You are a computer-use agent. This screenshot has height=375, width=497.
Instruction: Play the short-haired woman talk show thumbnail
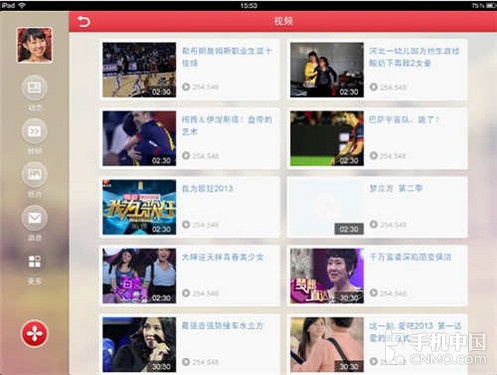point(327,276)
